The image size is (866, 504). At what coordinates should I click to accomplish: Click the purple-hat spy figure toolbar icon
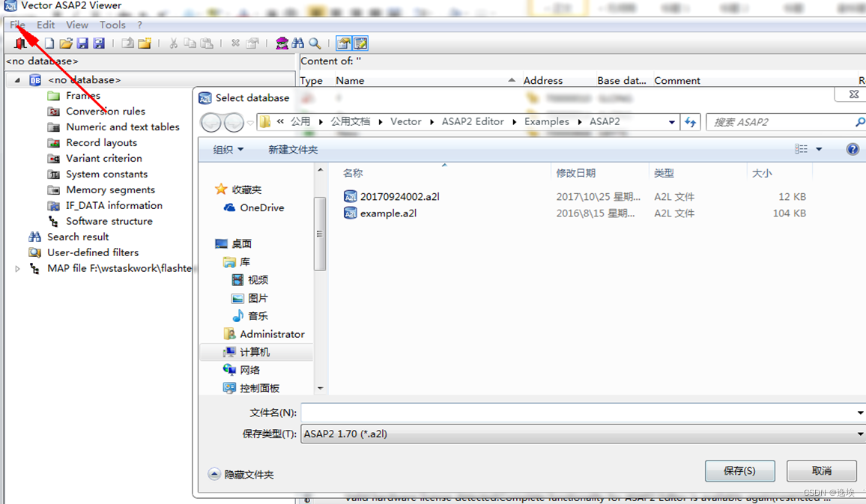(x=282, y=43)
